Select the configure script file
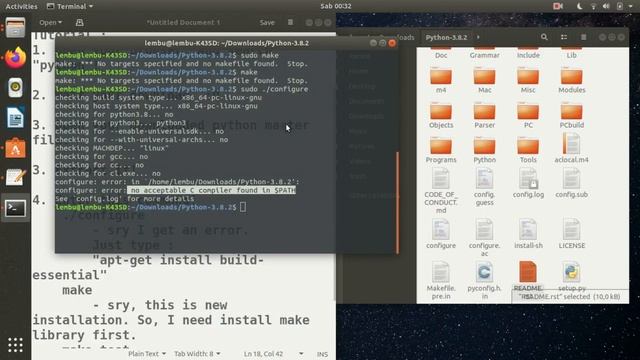 pos(441,234)
